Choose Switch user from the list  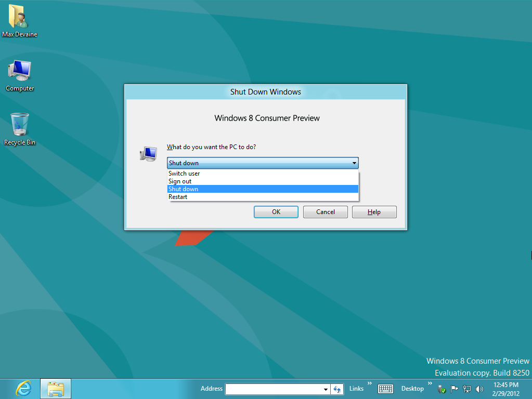point(263,173)
